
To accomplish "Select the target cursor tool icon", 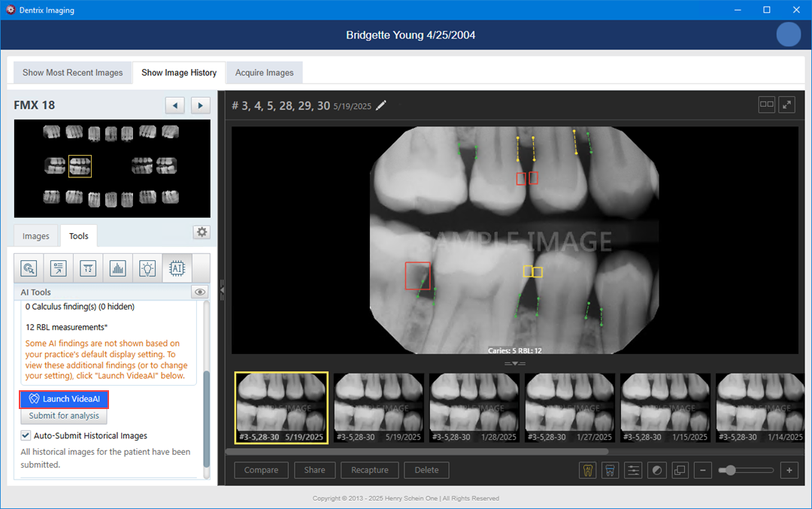I will 29,268.
